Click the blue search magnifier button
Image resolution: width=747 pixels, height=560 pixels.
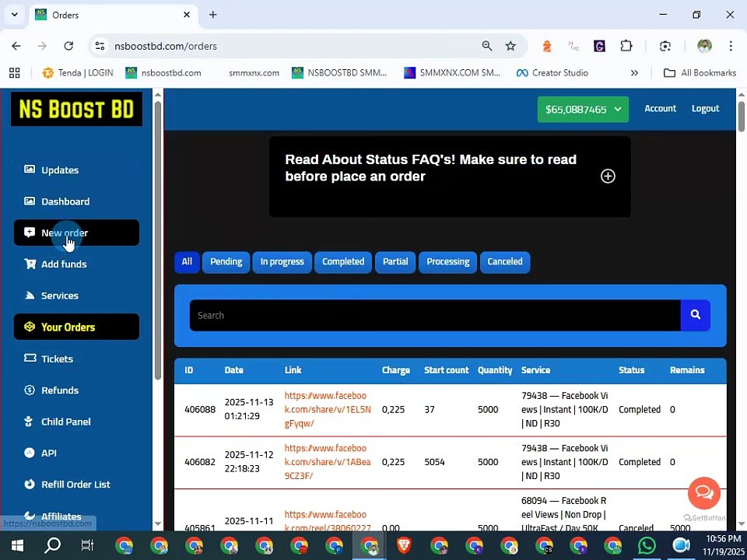tap(696, 315)
